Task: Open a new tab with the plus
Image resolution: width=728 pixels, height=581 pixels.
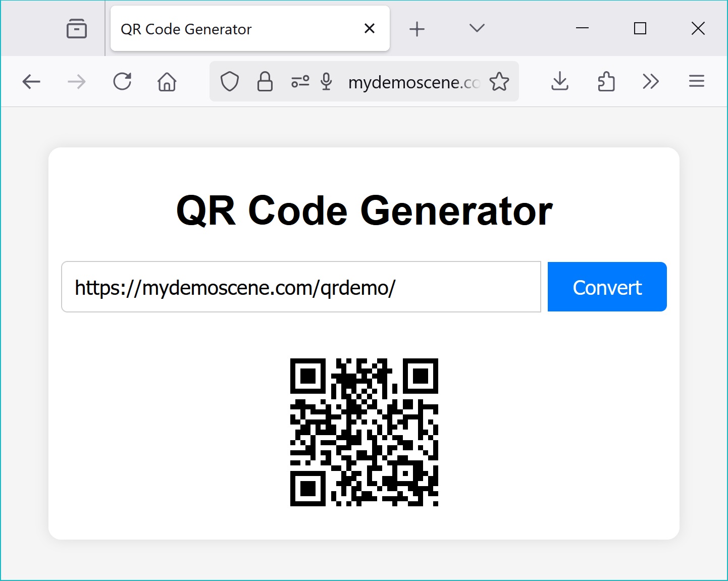Action: pyautogui.click(x=417, y=28)
